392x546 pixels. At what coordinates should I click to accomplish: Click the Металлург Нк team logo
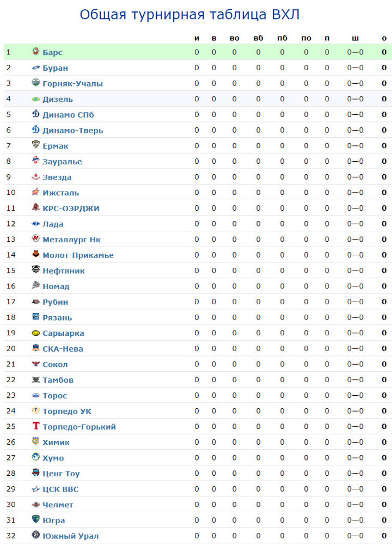point(36,239)
